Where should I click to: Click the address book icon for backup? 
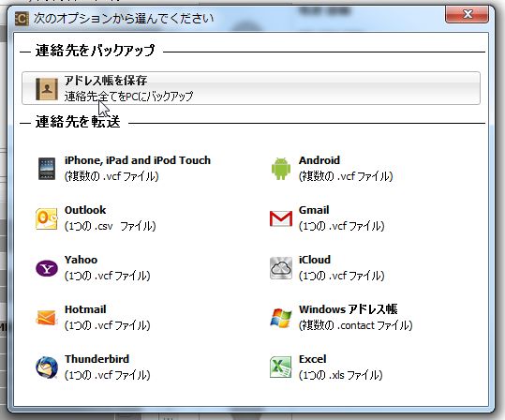point(47,89)
